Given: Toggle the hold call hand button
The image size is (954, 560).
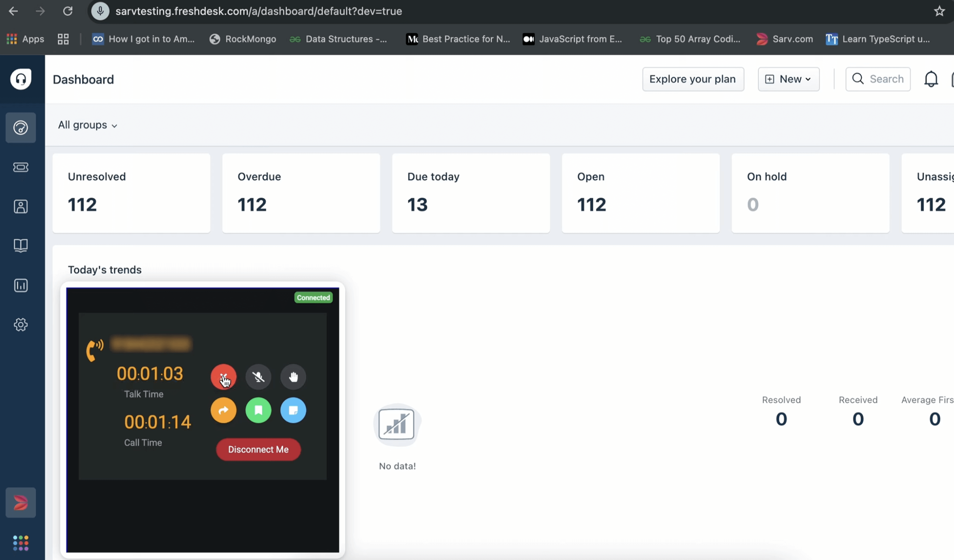Looking at the screenshot, I should coord(293,376).
